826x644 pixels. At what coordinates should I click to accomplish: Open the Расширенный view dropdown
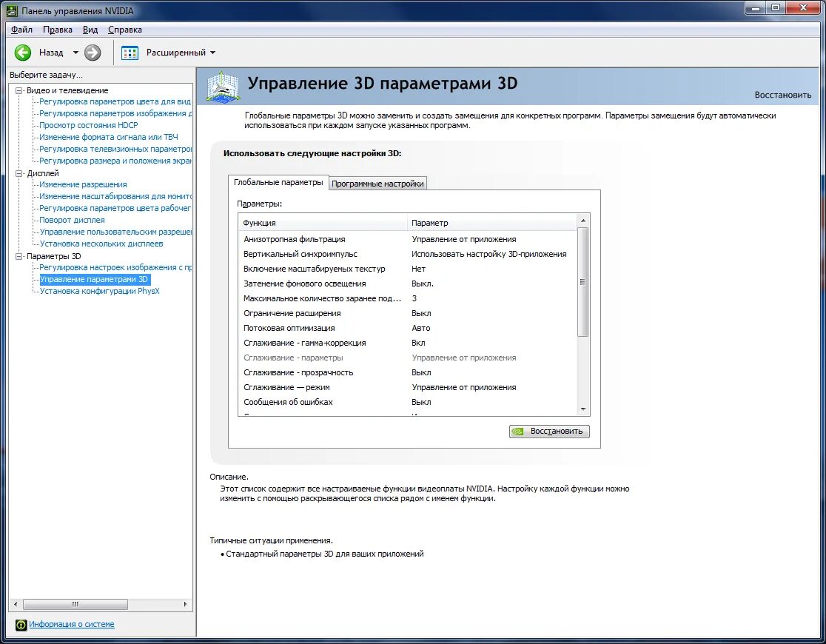coord(213,53)
